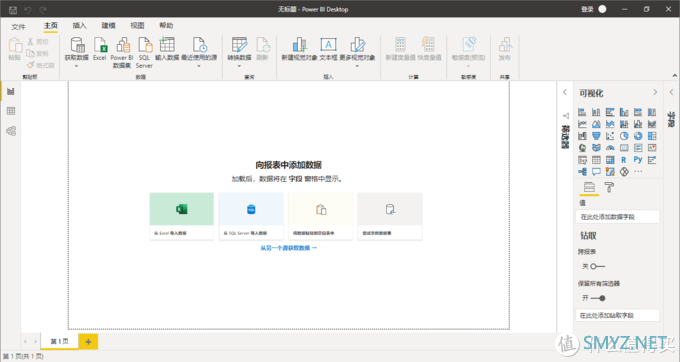Expand Recent Sources dropdown arrow

pos(199,66)
